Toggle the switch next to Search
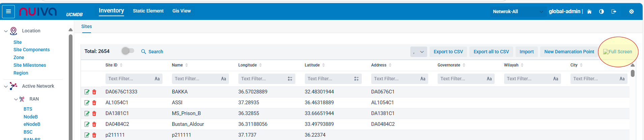The height and width of the screenshot is (140, 644). [128, 51]
